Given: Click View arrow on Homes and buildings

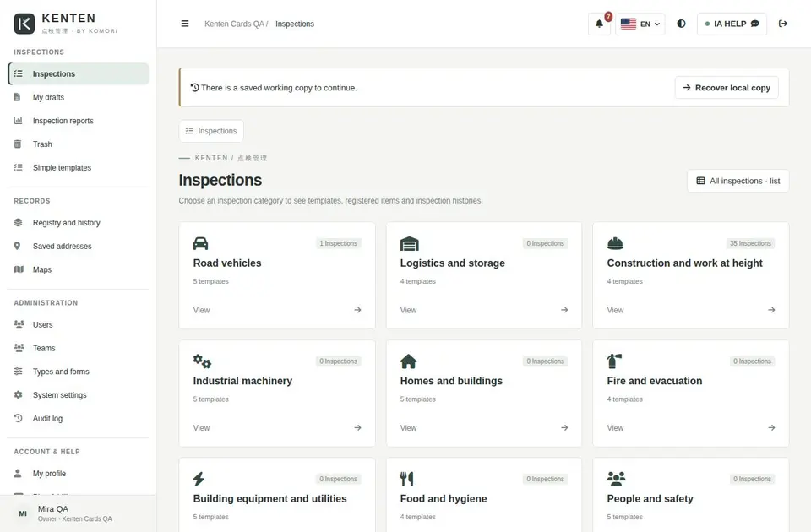Looking at the screenshot, I should click(x=564, y=427).
